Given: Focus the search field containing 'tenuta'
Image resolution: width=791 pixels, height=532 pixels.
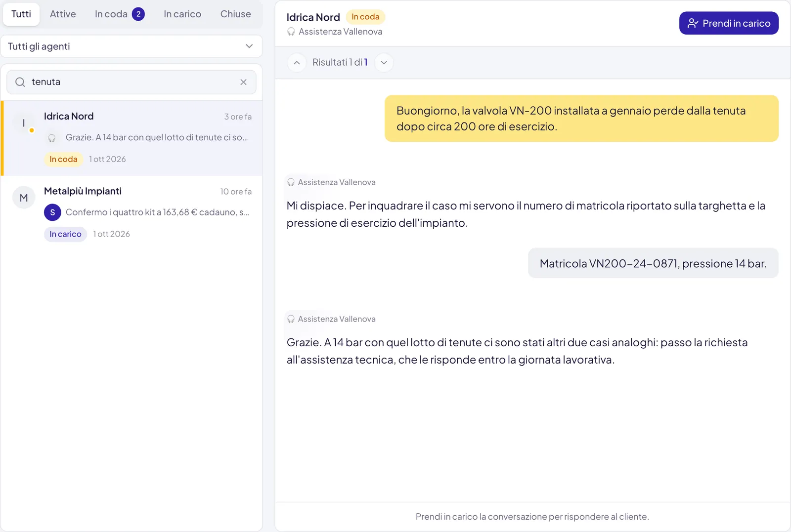Looking at the screenshot, I should [132, 82].
